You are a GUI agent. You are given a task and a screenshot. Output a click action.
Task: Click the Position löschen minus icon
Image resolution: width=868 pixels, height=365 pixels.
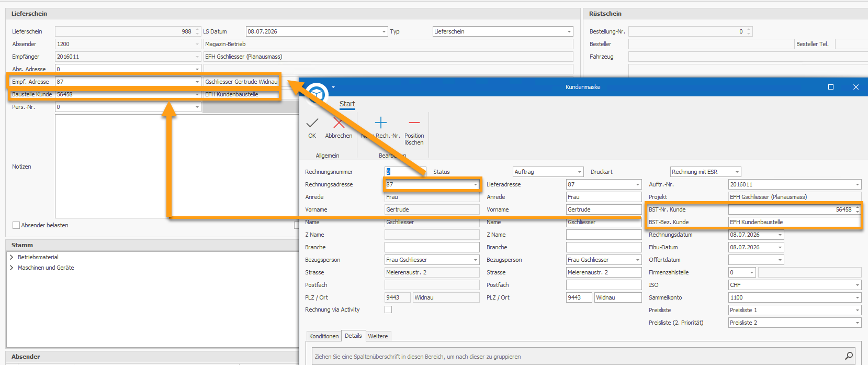point(414,123)
